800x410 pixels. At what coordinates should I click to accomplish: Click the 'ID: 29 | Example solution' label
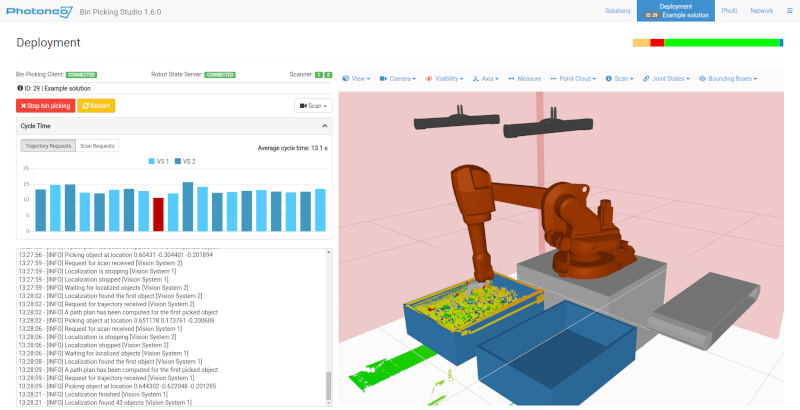point(57,88)
